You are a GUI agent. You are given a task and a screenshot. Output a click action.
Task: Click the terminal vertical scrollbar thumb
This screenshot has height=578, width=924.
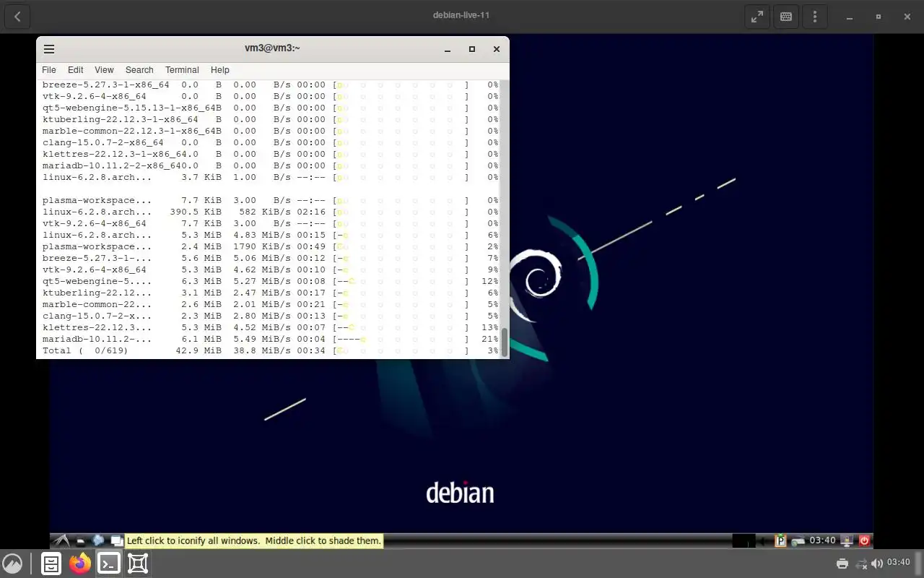505,342
